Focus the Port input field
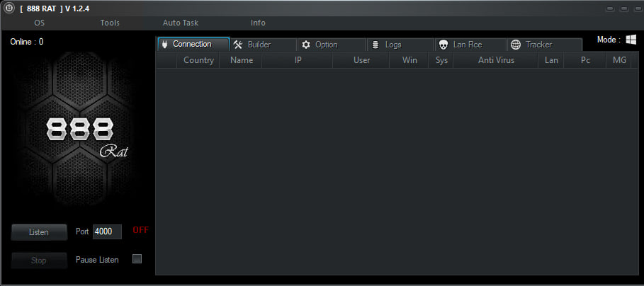644x286 pixels. click(x=107, y=231)
